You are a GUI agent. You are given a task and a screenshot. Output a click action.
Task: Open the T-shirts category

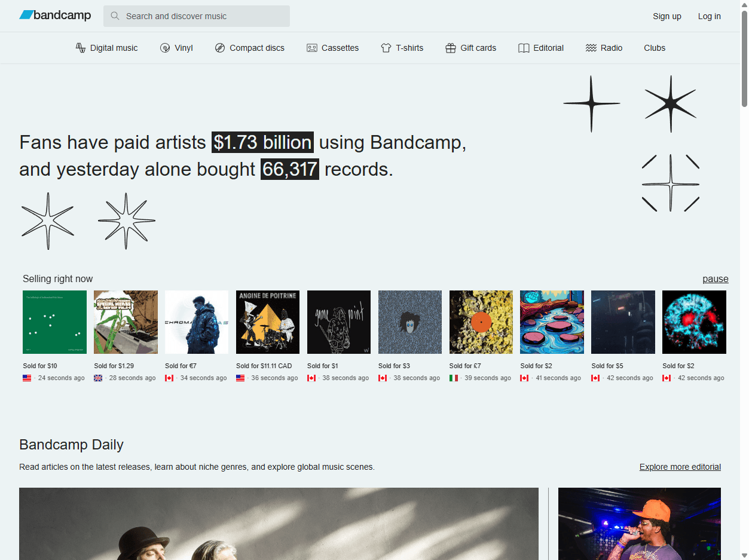(x=402, y=48)
